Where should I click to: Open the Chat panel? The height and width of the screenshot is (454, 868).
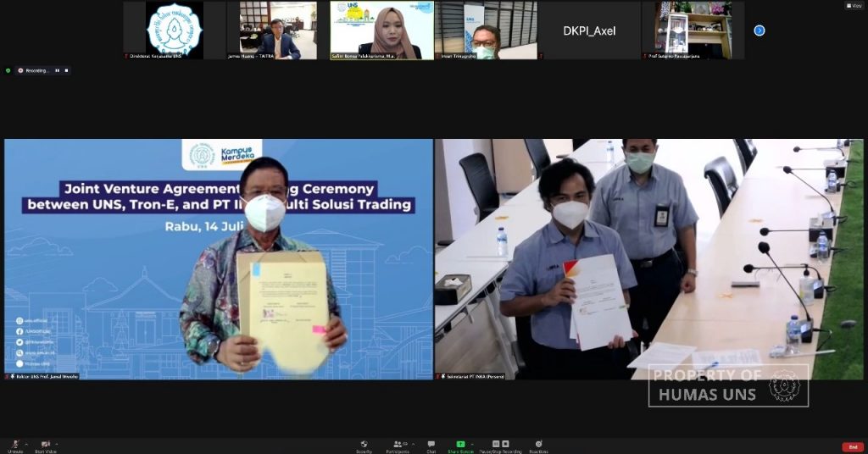[x=431, y=447]
